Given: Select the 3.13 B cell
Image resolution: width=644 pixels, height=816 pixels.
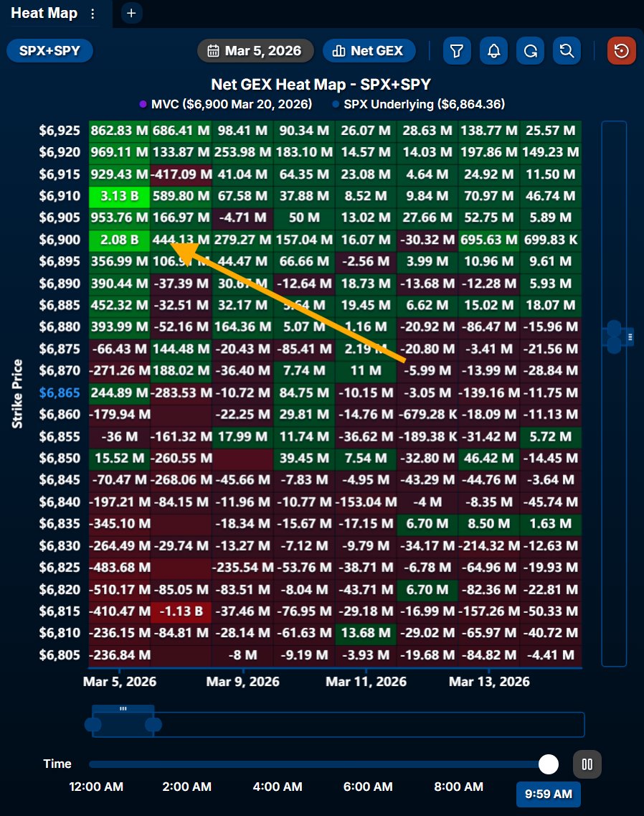Looking at the screenshot, I should [119, 196].
